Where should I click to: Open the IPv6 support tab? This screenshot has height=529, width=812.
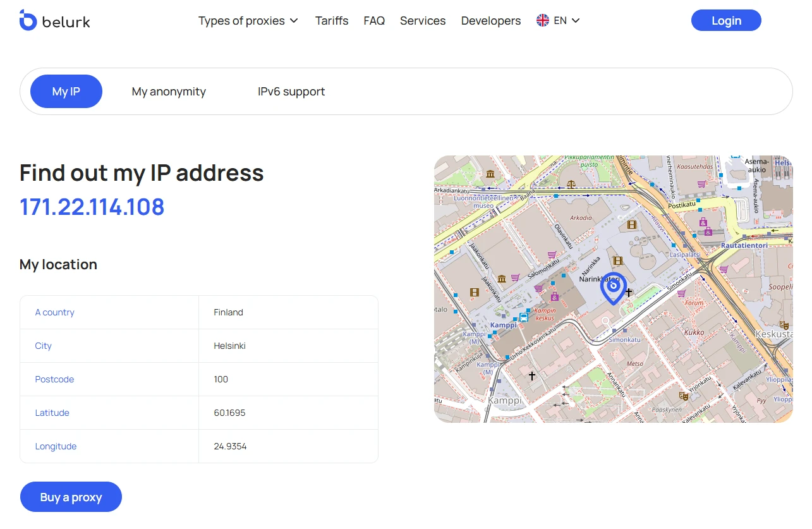click(x=291, y=92)
